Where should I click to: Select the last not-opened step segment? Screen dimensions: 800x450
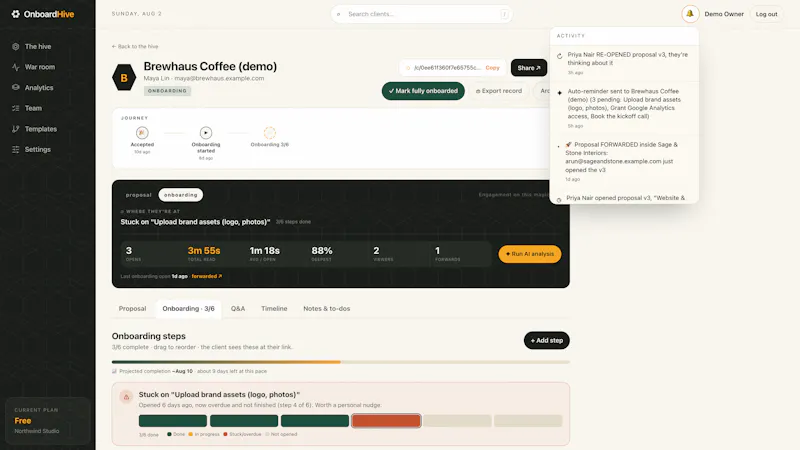pos(528,421)
